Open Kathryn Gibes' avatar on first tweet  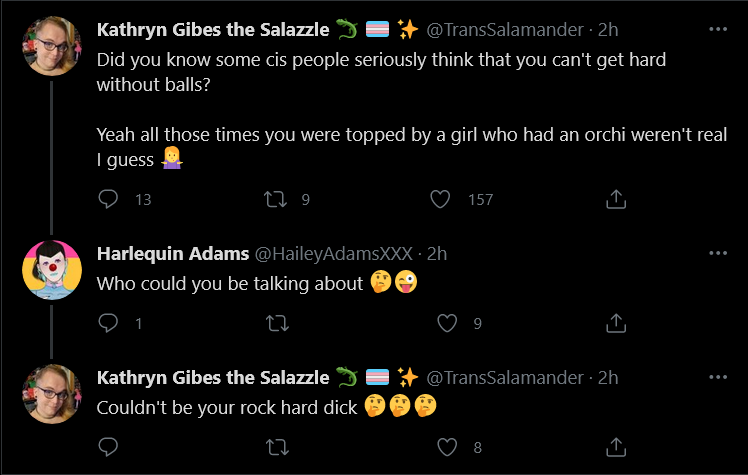click(52, 46)
